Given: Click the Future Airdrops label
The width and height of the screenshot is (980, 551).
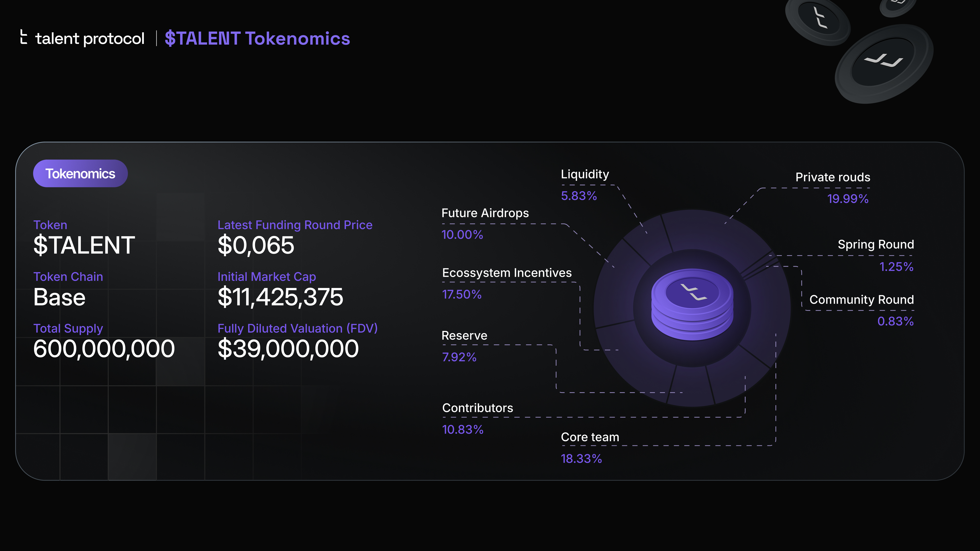Looking at the screenshot, I should click(x=485, y=213).
